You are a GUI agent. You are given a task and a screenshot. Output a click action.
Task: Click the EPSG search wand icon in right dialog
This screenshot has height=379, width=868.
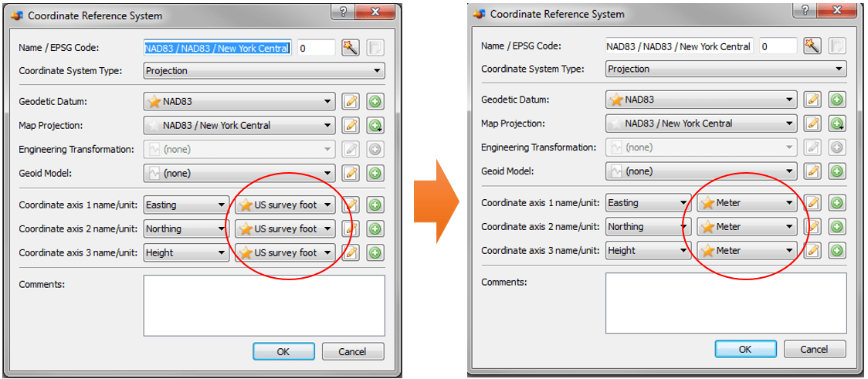812,46
